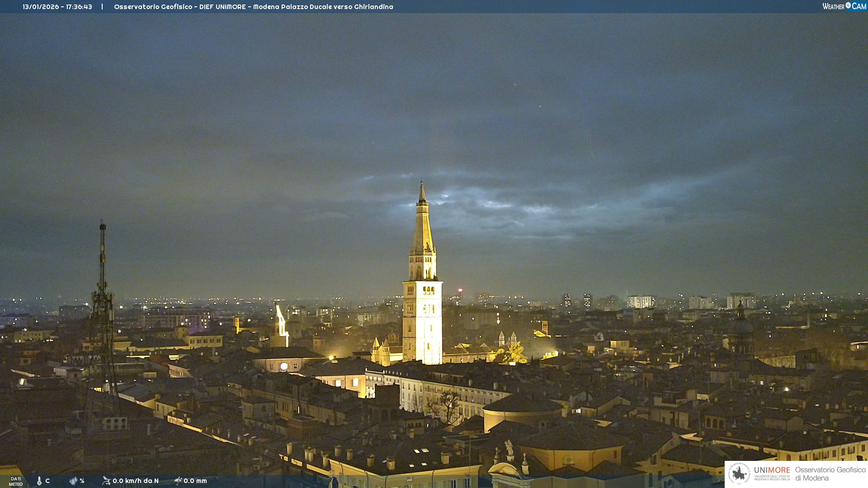Click the 0.0 km/h da N wind reading
868x488 pixels.
(x=136, y=481)
